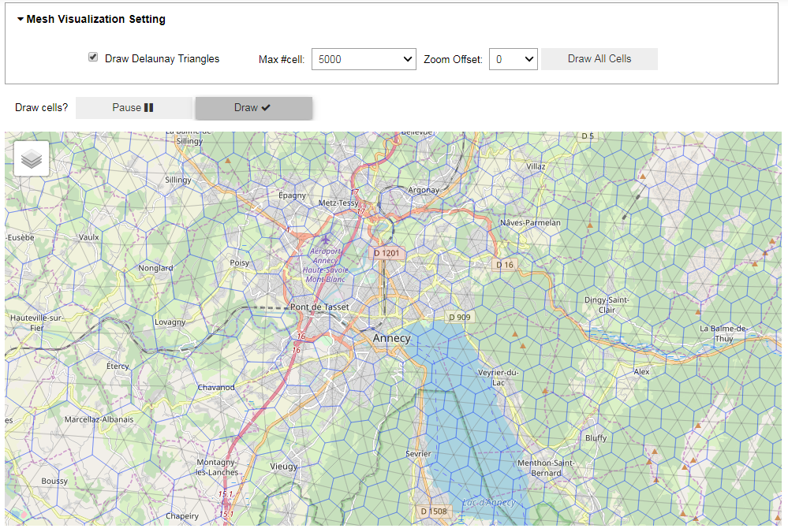The height and width of the screenshot is (532, 788).
Task: Click the Lac d'Annecy label
Action: click(x=488, y=502)
